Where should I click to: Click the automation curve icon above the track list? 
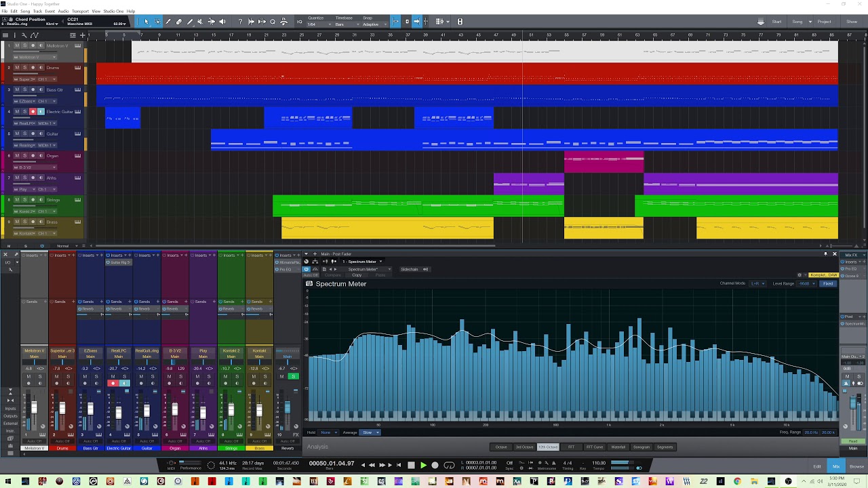[x=35, y=35]
